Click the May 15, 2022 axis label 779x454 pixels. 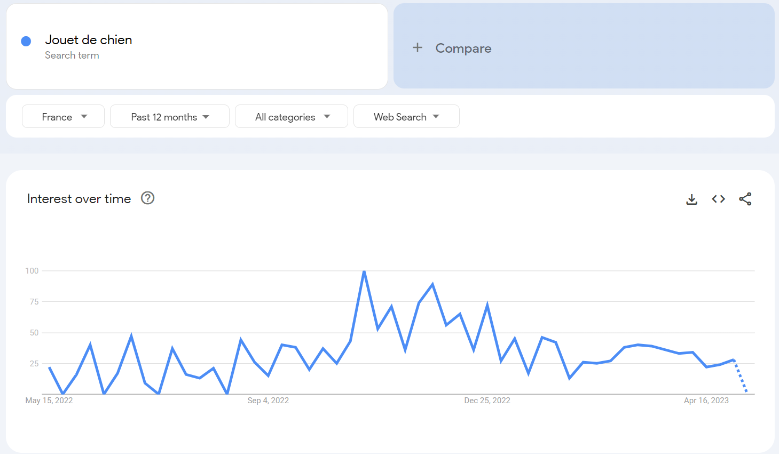pos(49,400)
